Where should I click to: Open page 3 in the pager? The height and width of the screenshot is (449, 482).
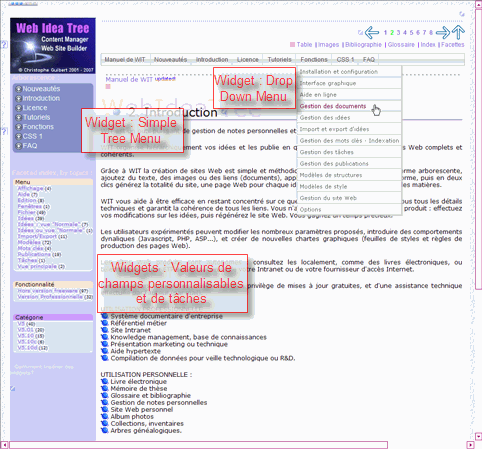coord(398,32)
